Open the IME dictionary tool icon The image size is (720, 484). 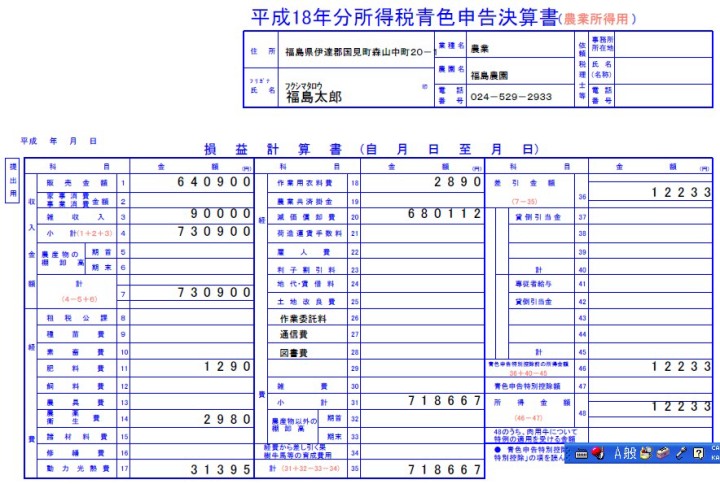pyautogui.click(x=663, y=453)
